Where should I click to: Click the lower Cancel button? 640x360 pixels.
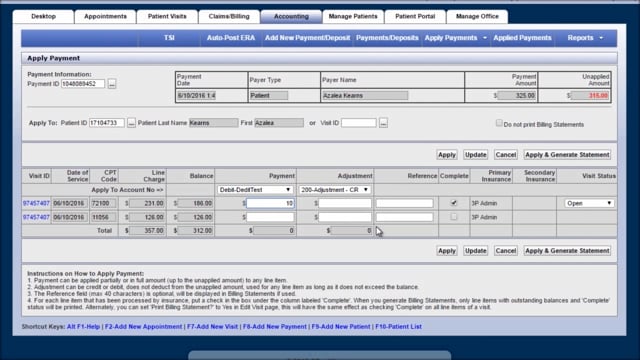506,251
